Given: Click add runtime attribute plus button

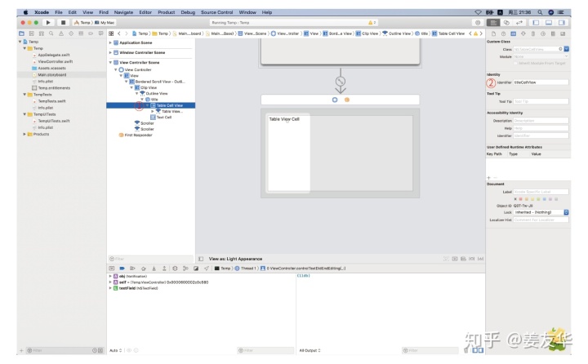Looking at the screenshot, I should coord(488,178).
